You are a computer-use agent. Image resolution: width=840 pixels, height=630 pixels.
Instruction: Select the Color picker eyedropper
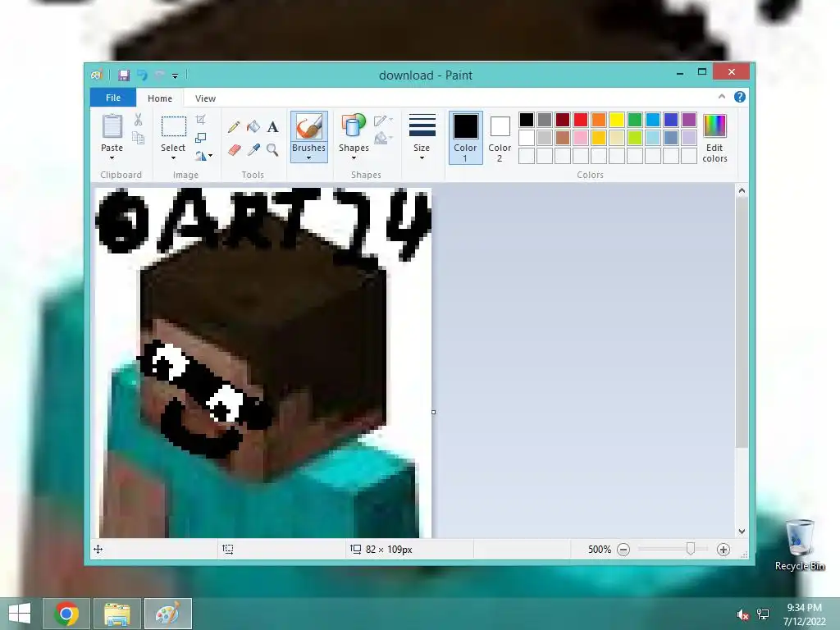[253, 150]
